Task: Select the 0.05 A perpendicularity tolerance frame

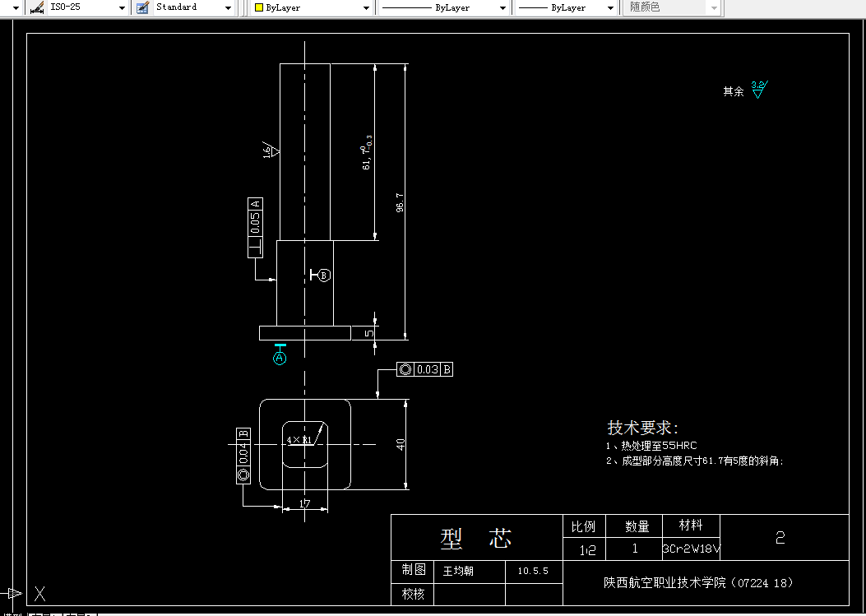Action: pos(255,227)
